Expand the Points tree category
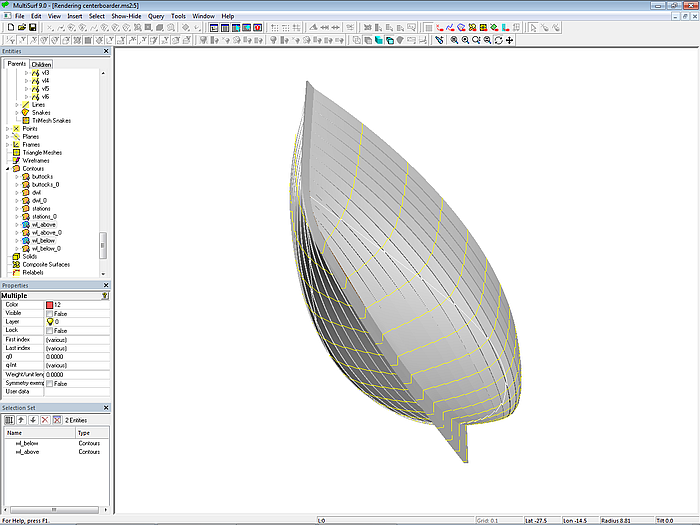Screen dimensions: 700x525 8,129
